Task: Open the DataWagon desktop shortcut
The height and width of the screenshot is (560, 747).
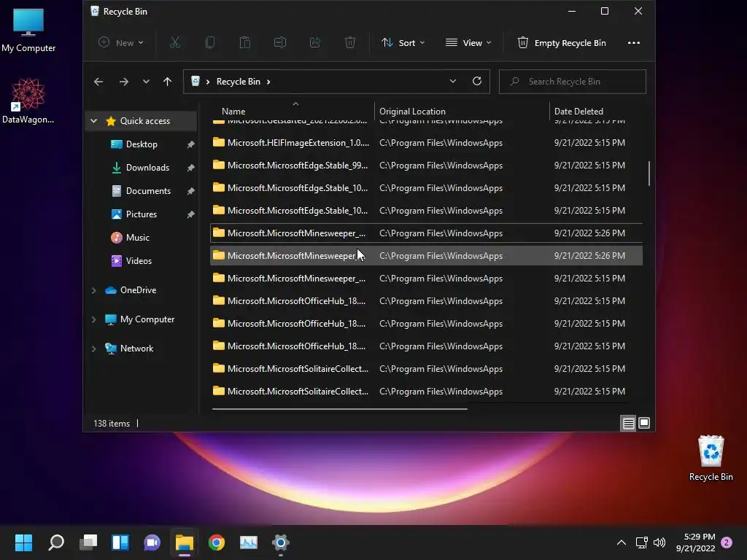Action: 28,101
